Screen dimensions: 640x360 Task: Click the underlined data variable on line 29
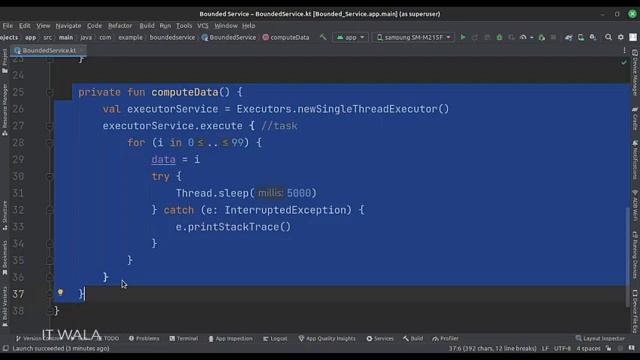[x=163, y=160]
